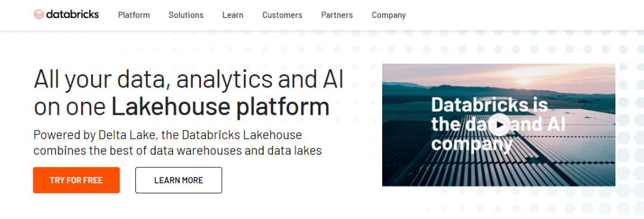This screenshot has height=219, width=644.
Task: Click the LEARN MORE button
Action: tap(179, 180)
